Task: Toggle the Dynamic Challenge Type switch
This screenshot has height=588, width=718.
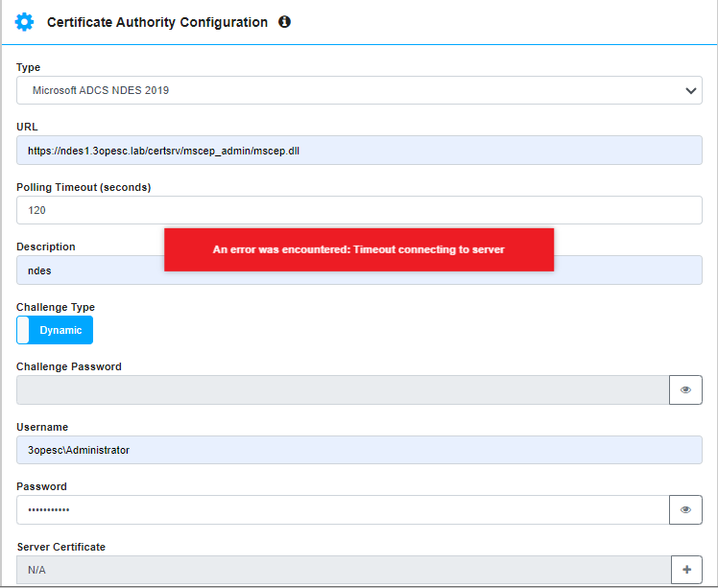Action: click(x=55, y=330)
